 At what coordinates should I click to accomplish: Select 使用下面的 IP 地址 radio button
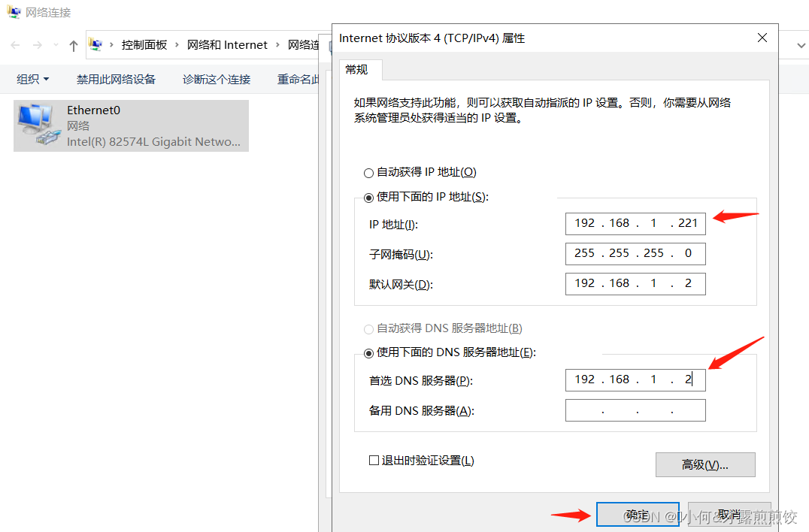point(368,198)
